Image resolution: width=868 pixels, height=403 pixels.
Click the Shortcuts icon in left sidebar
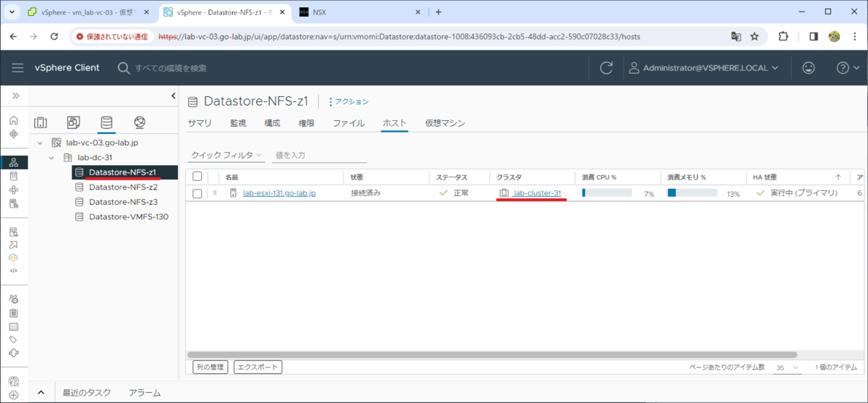click(x=14, y=134)
